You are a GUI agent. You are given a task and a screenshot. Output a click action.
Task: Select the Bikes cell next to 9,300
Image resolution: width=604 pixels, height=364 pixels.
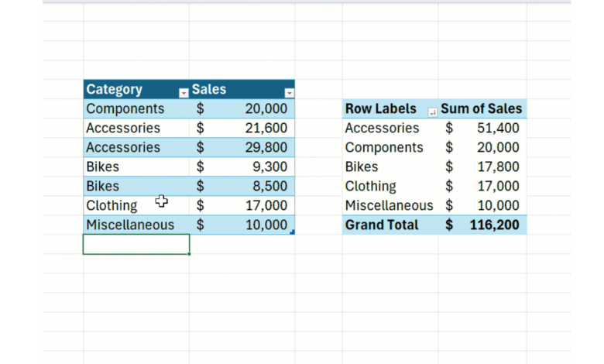coord(136,167)
